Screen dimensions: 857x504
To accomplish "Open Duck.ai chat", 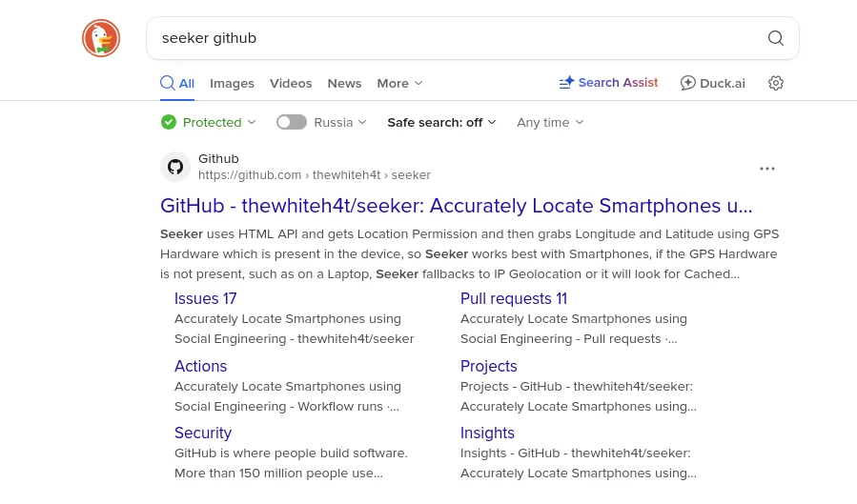I will [712, 83].
